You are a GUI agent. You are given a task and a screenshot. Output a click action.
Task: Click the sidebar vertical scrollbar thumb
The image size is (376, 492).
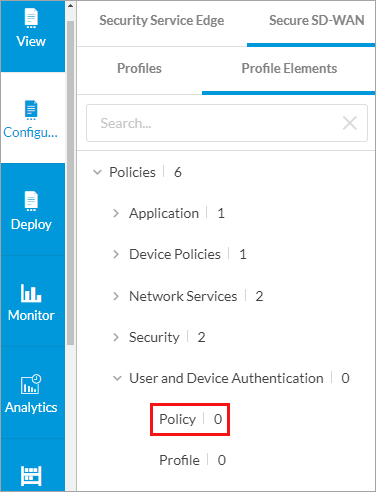click(70, 183)
